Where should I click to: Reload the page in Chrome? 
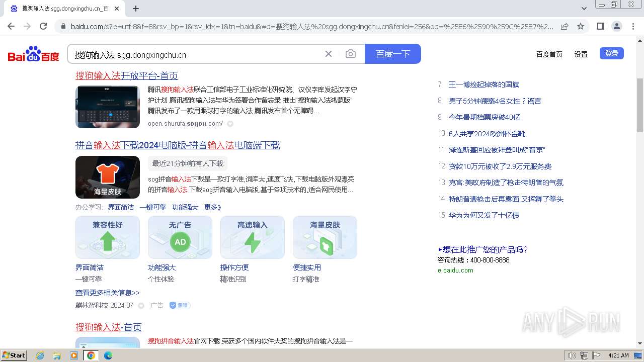point(43,26)
